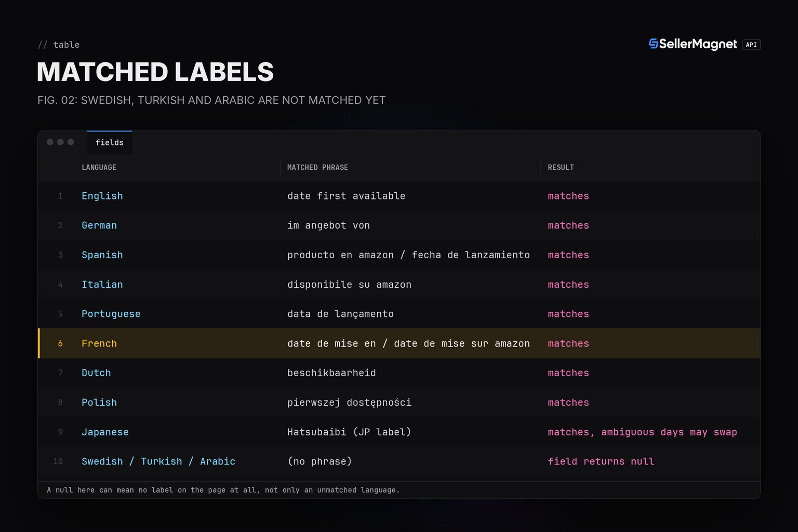This screenshot has width=798, height=532.
Task: Click the MATCHED LABELS heading
Action: coord(155,72)
